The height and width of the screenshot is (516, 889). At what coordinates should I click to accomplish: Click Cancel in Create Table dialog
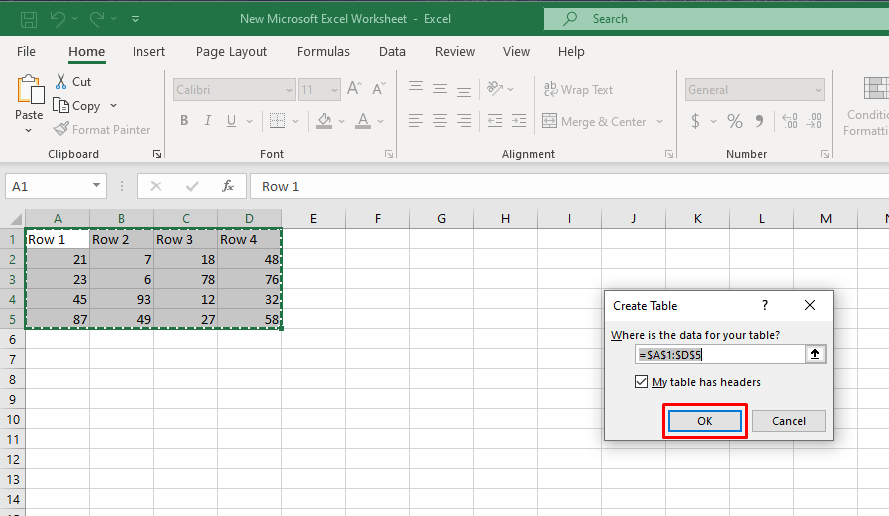(x=788, y=421)
